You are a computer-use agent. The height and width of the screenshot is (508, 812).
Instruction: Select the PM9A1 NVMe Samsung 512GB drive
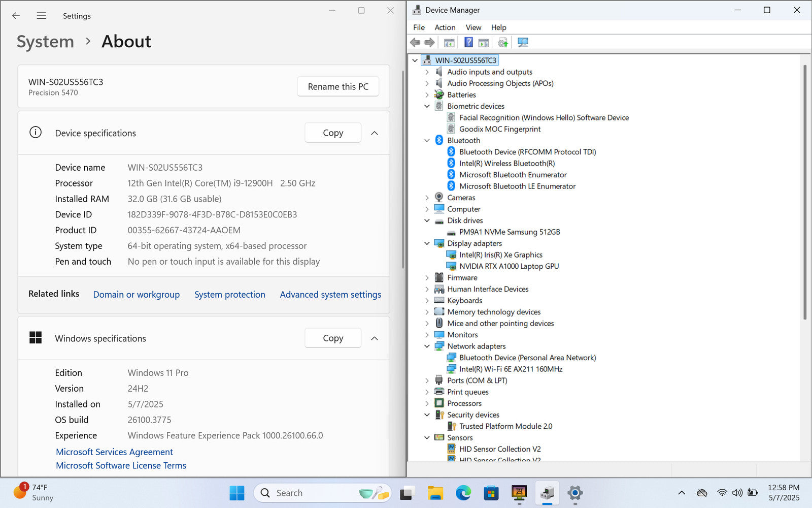509,232
